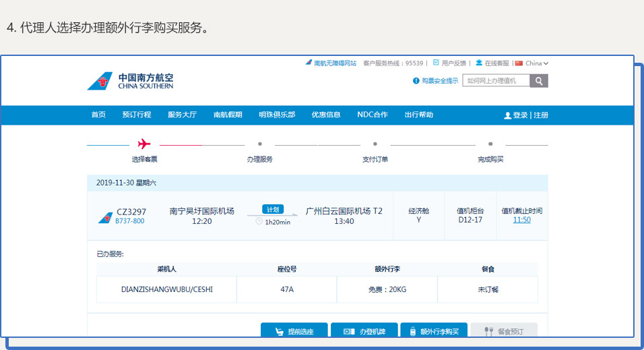The width and height of the screenshot is (644, 350).
Task: Click the 11:50 check-in deadline link
Action: (x=521, y=220)
